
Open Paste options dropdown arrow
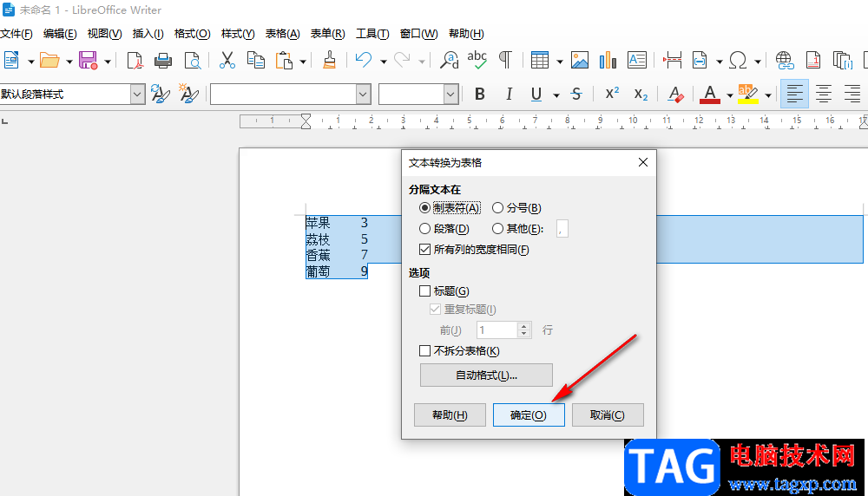tap(303, 62)
